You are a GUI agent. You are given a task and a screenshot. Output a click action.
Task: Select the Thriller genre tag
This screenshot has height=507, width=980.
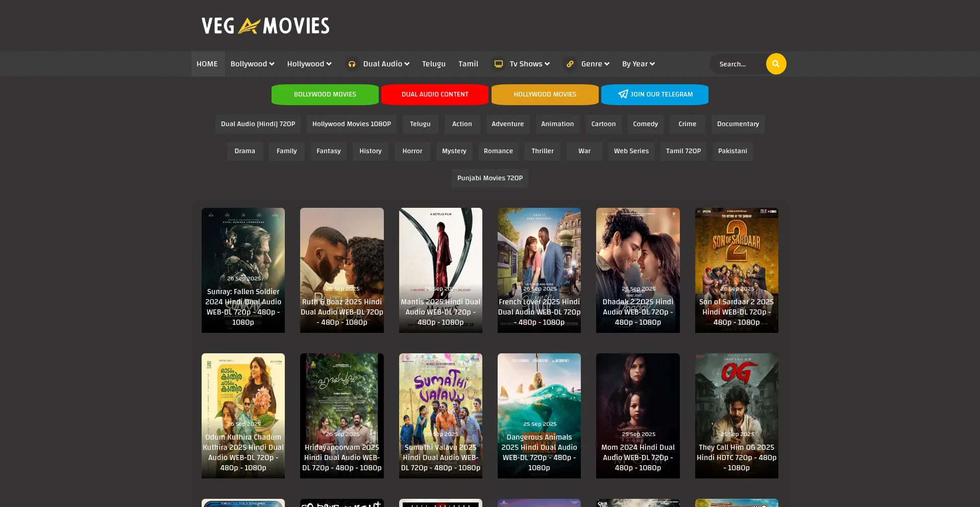tap(543, 151)
